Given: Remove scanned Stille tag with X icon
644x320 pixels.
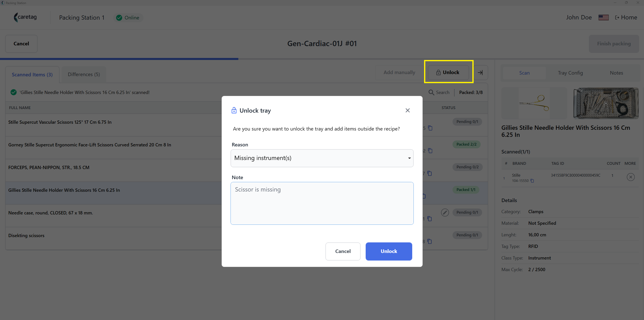Looking at the screenshot, I should (x=630, y=177).
